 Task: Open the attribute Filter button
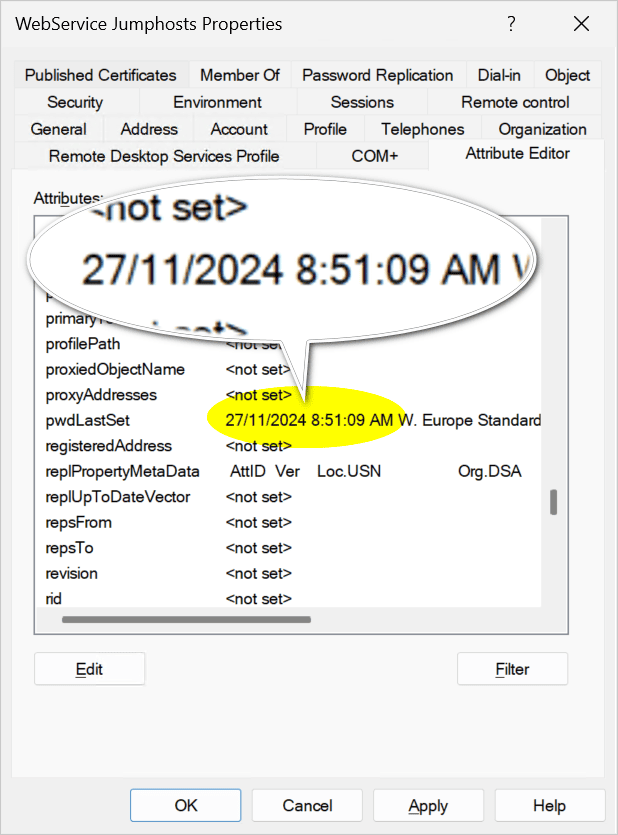tap(512, 669)
